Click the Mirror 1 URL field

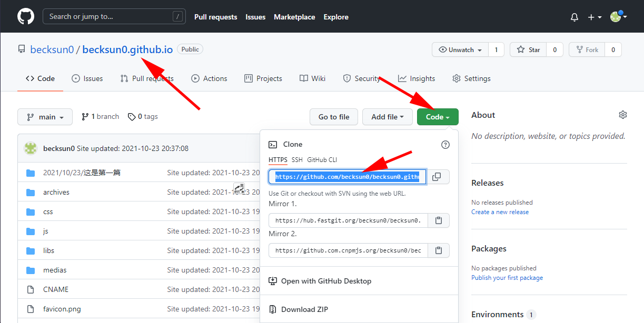tap(348, 220)
